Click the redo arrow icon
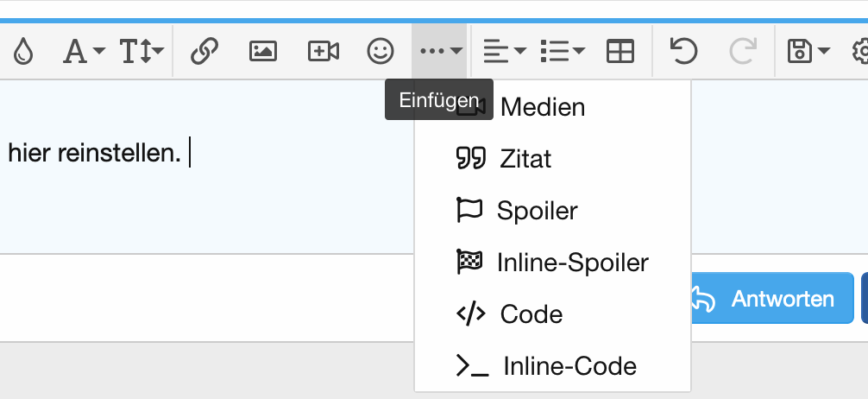The height and width of the screenshot is (399, 868). [742, 52]
